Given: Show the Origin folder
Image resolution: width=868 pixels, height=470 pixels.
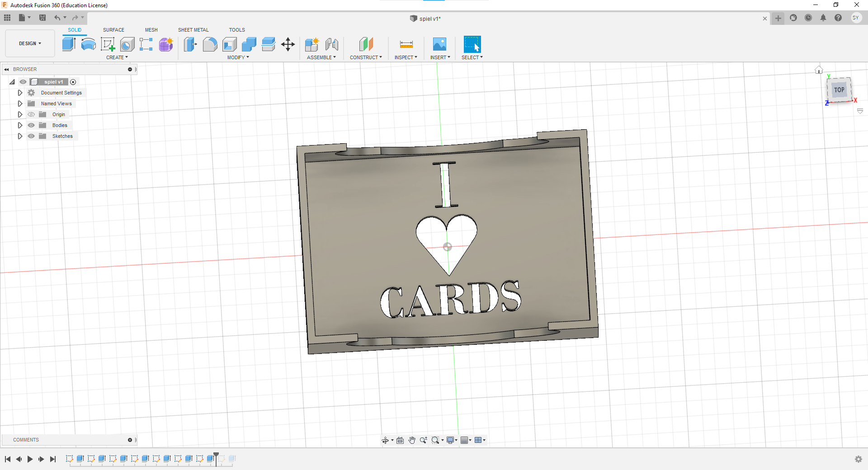Looking at the screenshot, I should coord(31,114).
